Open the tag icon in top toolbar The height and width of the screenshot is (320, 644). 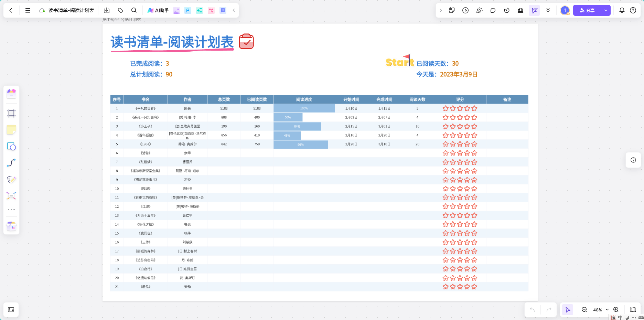[x=120, y=10]
